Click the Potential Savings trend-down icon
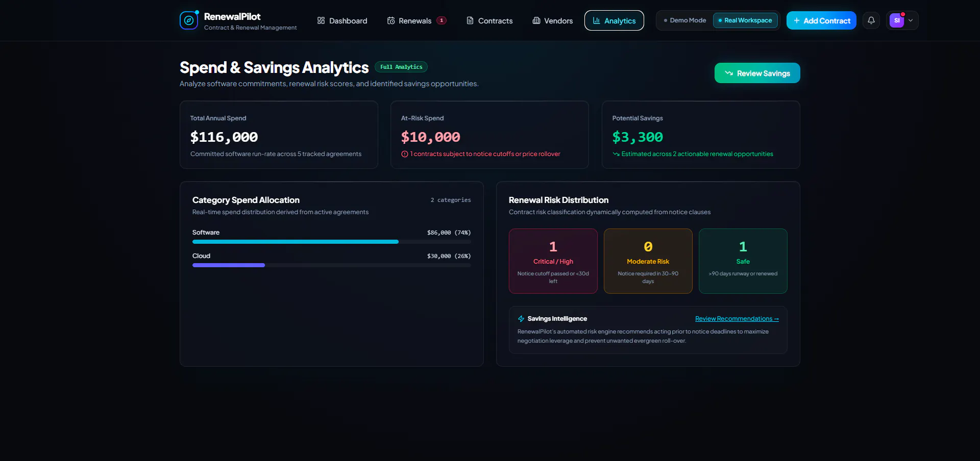980x461 pixels. pyautogui.click(x=616, y=154)
